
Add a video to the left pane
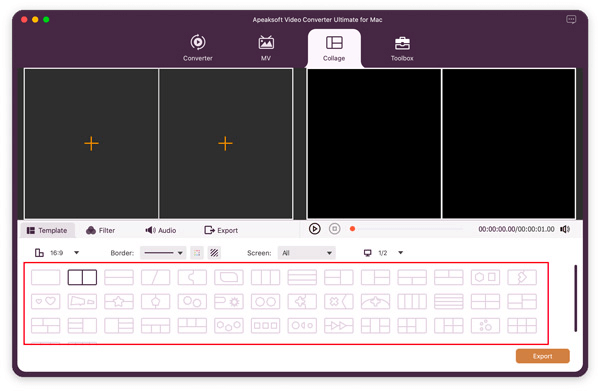coord(91,143)
